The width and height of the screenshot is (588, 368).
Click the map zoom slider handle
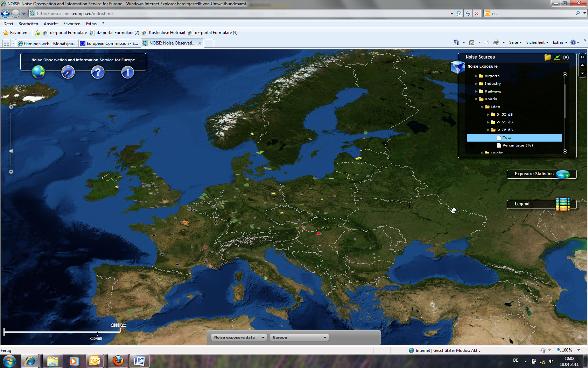11,151
